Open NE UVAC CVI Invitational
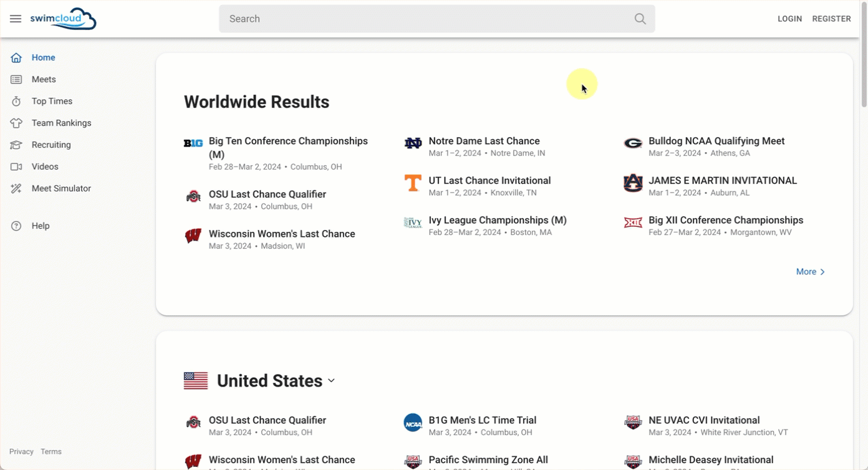The height and width of the screenshot is (470, 868). click(x=704, y=420)
